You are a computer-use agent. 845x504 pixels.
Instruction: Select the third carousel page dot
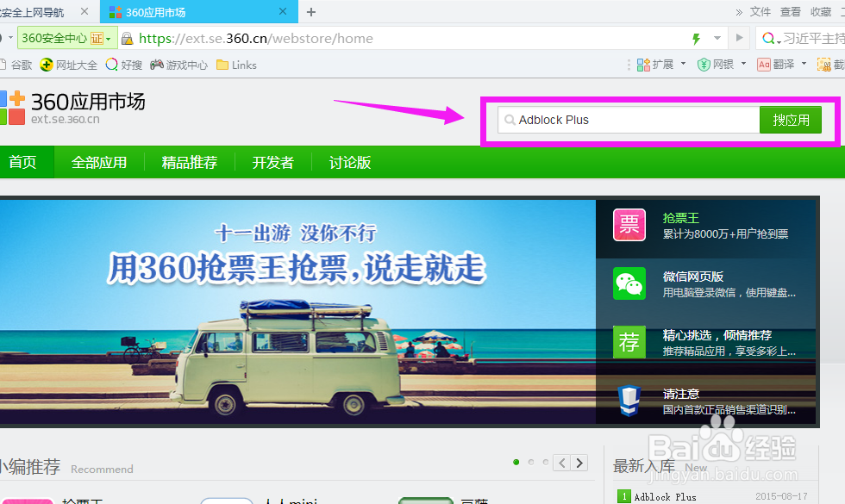(x=546, y=462)
